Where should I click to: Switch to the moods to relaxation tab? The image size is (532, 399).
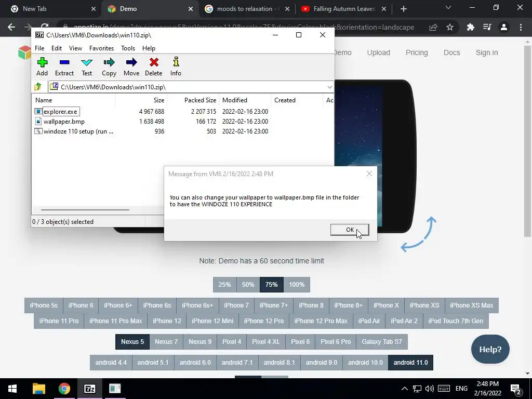pyautogui.click(x=247, y=9)
